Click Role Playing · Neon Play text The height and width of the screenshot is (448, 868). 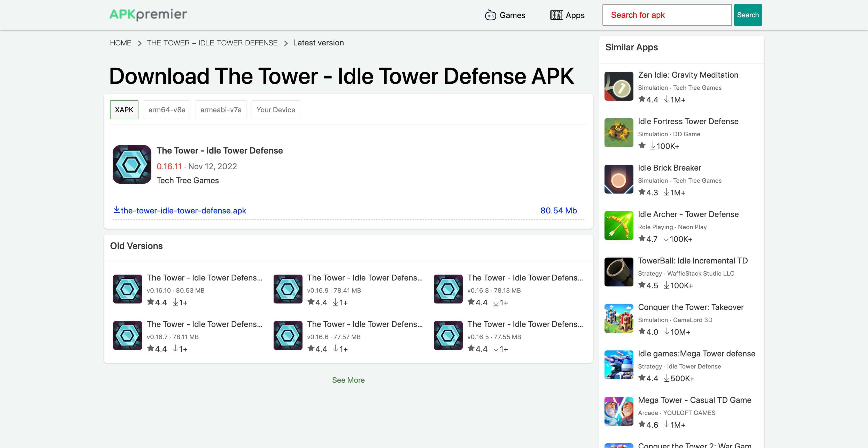pyautogui.click(x=672, y=227)
